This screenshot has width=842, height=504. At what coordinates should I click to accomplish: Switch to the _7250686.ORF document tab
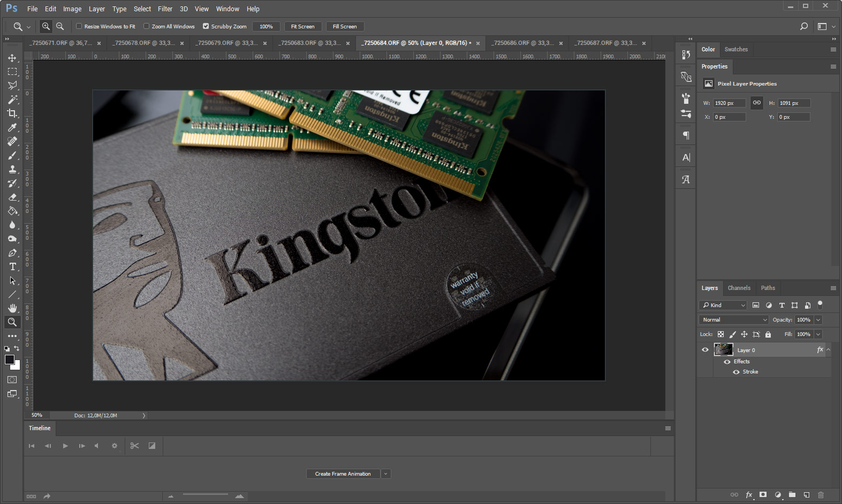click(x=527, y=43)
